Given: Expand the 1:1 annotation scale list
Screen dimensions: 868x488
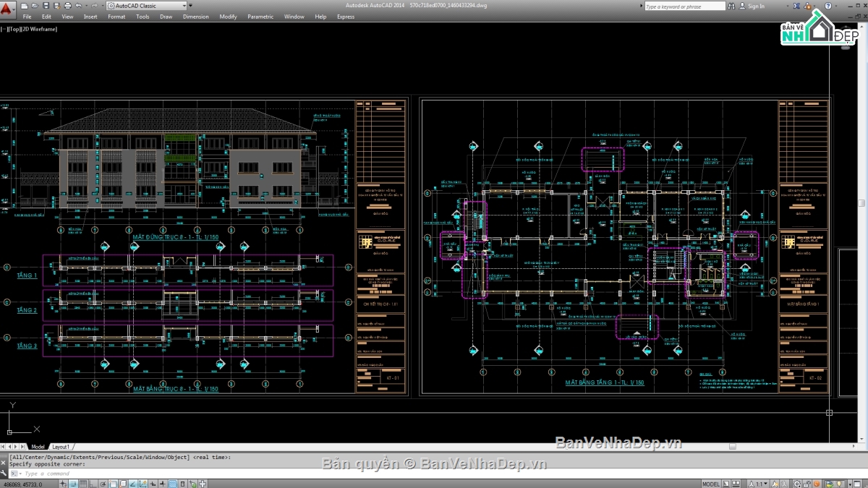Looking at the screenshot, I should point(765,482).
